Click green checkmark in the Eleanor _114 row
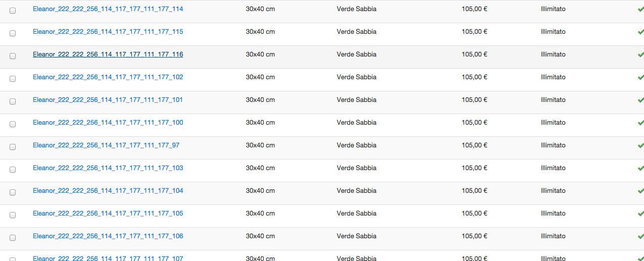 pyautogui.click(x=640, y=9)
